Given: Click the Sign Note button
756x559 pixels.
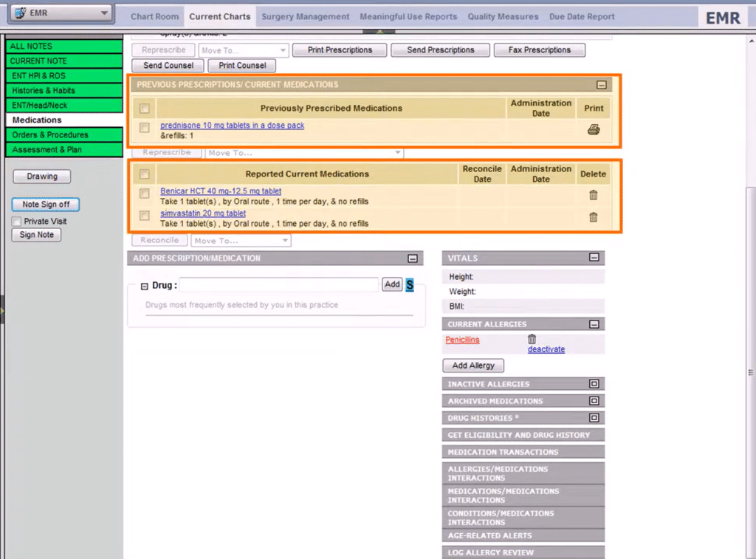Looking at the screenshot, I should (37, 235).
